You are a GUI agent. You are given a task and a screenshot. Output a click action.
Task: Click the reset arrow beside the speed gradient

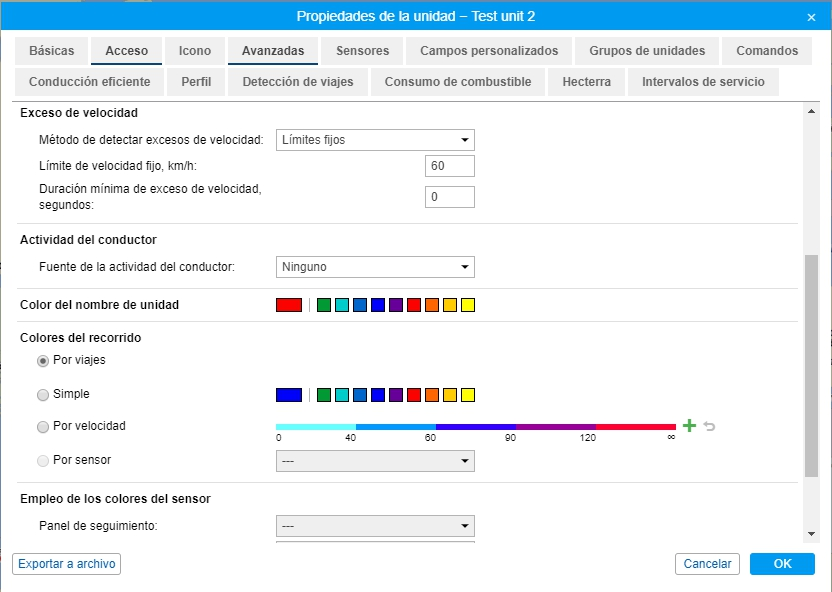pyautogui.click(x=708, y=425)
